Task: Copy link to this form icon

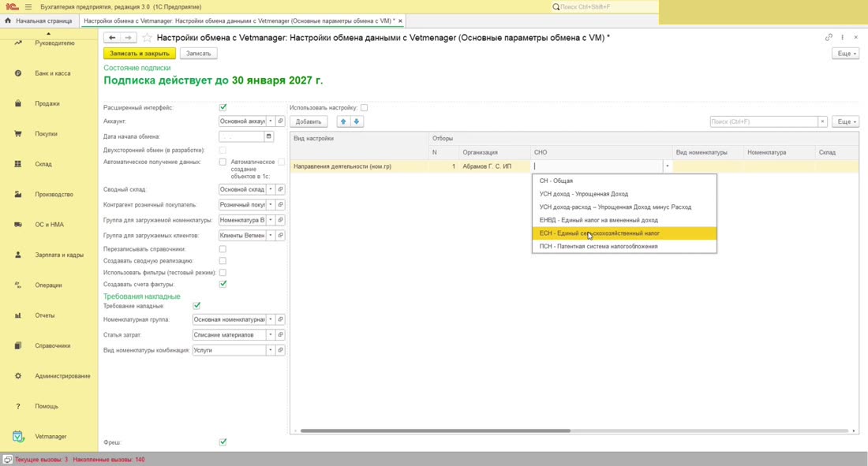Action: tap(829, 37)
